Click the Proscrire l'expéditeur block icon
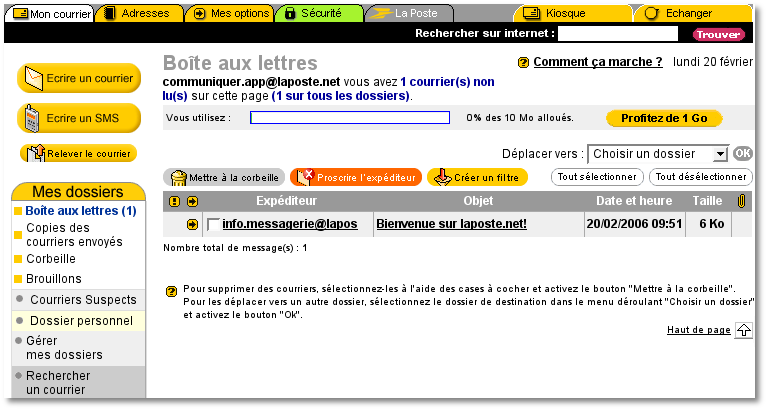 coord(305,177)
